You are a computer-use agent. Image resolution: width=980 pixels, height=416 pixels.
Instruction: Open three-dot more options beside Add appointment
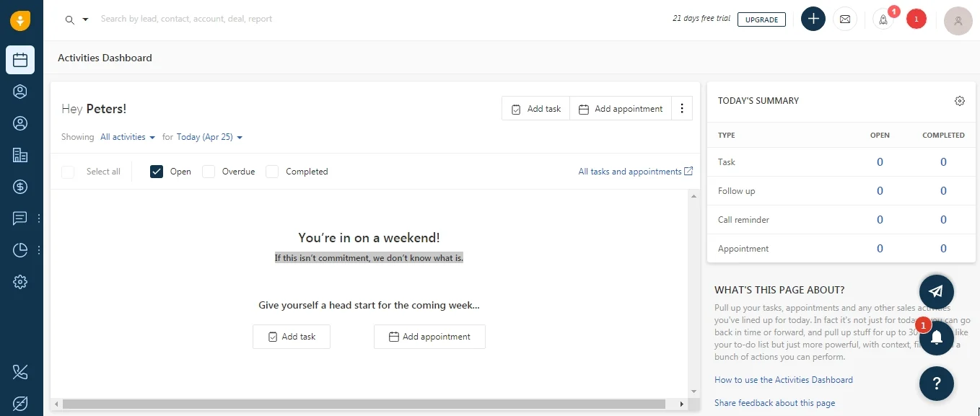tap(682, 109)
